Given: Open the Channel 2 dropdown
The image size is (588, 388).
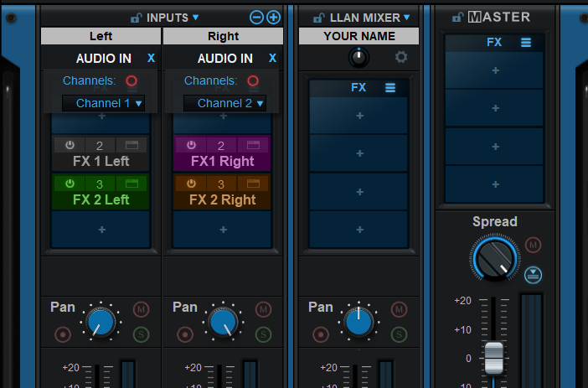Looking at the screenshot, I should [x=225, y=103].
